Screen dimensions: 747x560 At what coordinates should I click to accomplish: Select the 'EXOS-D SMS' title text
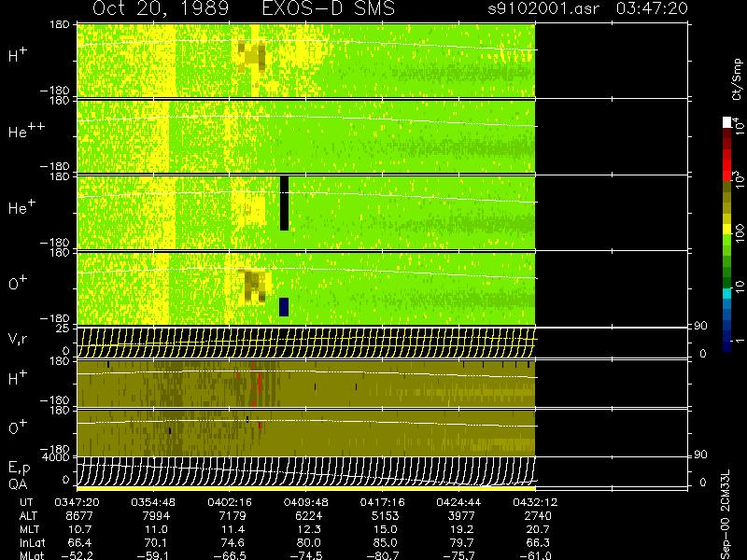click(329, 8)
